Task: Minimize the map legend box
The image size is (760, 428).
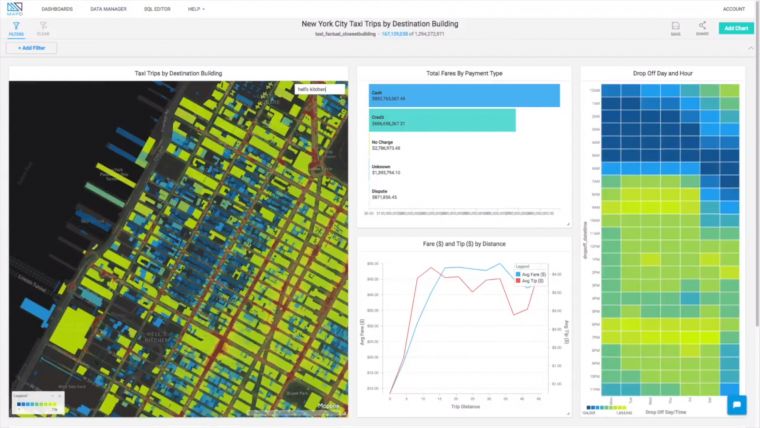Action: tap(53, 396)
